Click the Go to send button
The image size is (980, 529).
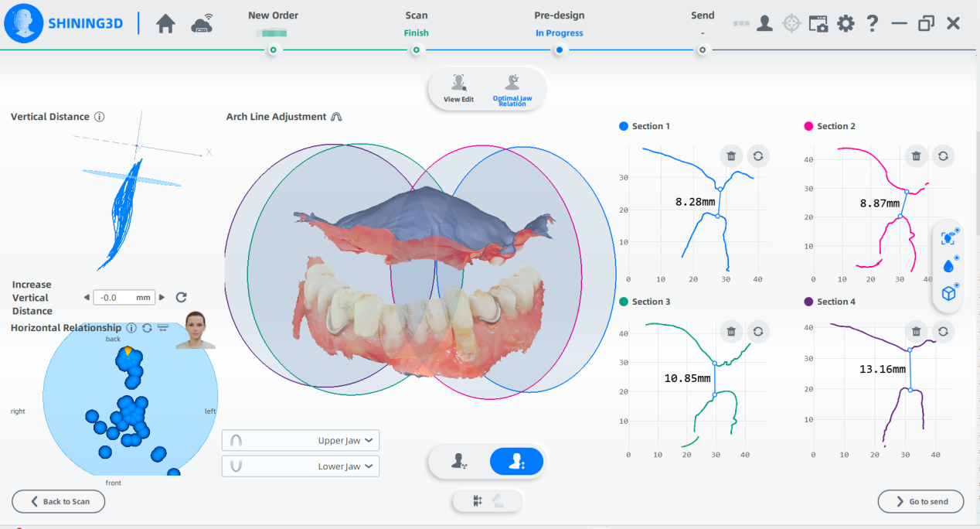(920, 501)
